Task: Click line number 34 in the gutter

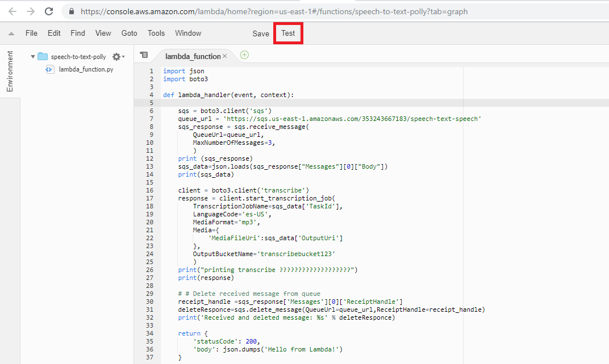Action: 150,333
